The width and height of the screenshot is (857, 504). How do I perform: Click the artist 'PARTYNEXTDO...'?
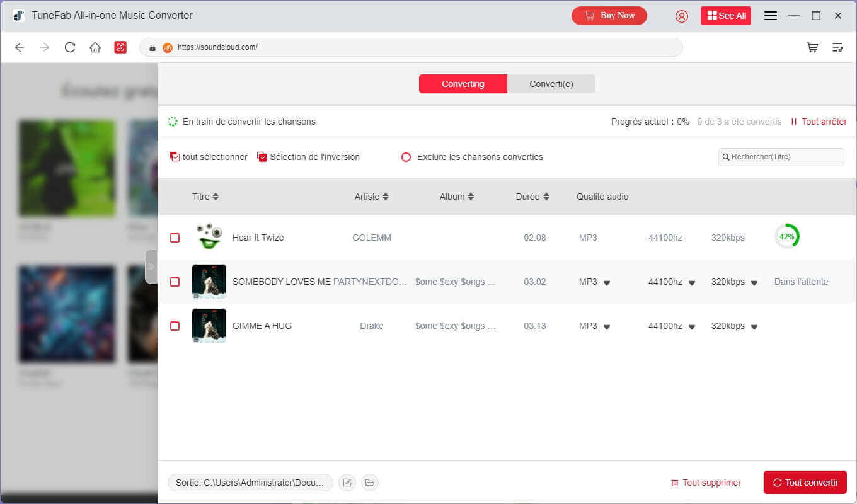(x=371, y=282)
